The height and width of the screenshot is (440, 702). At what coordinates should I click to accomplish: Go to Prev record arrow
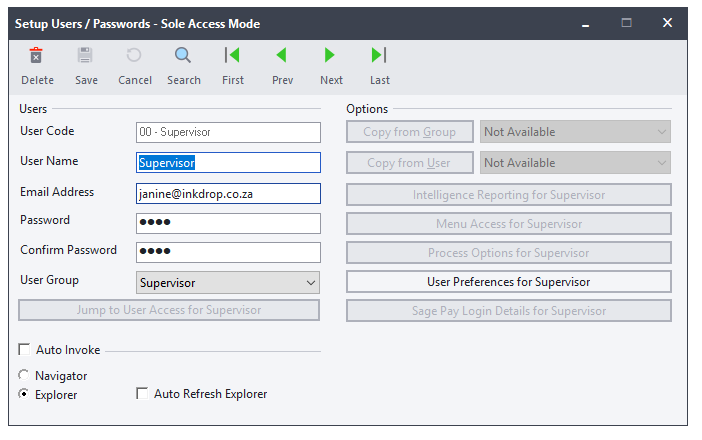pyautogui.click(x=282, y=56)
